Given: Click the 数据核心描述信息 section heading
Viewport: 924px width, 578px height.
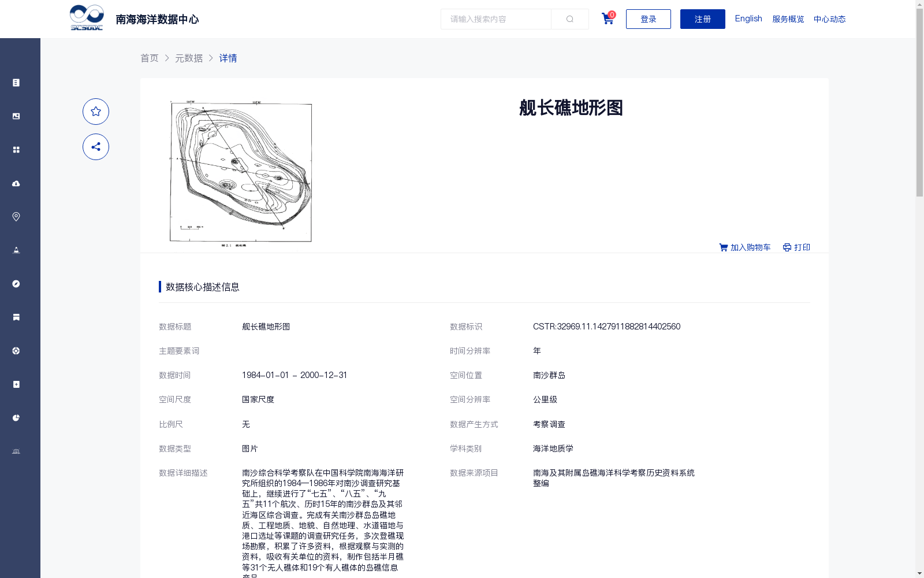Looking at the screenshot, I should tap(203, 287).
